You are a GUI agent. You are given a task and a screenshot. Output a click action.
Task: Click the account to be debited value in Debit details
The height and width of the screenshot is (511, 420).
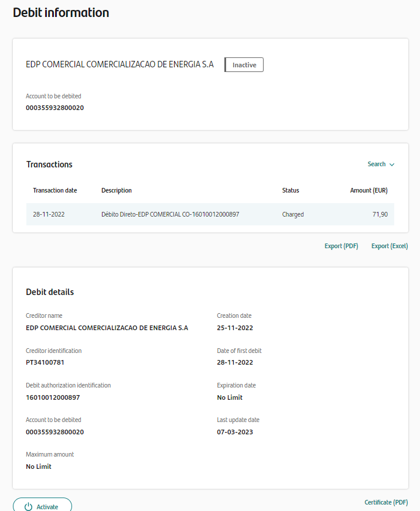[x=55, y=432]
